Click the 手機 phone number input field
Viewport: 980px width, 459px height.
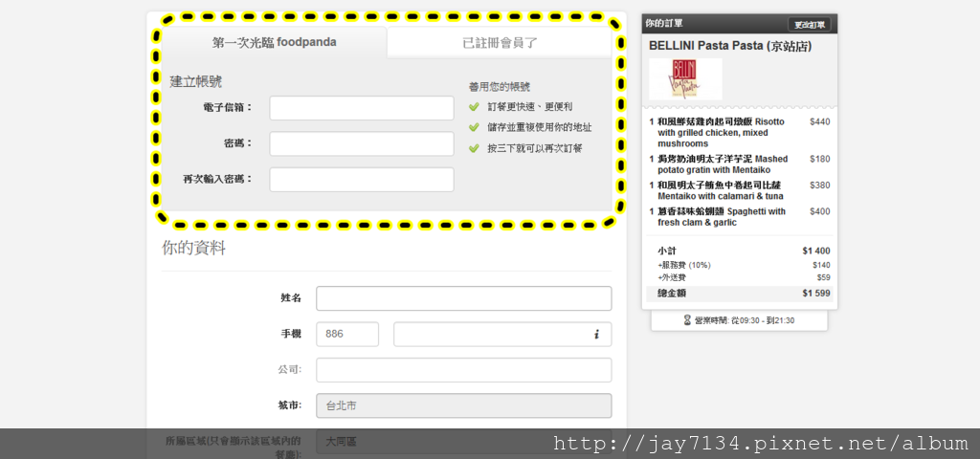[502, 334]
